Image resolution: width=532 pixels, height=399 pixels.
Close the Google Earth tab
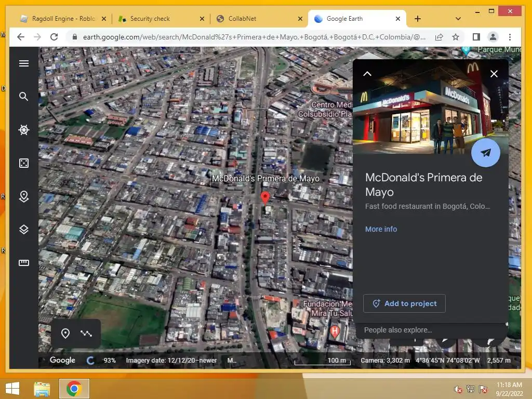click(397, 19)
